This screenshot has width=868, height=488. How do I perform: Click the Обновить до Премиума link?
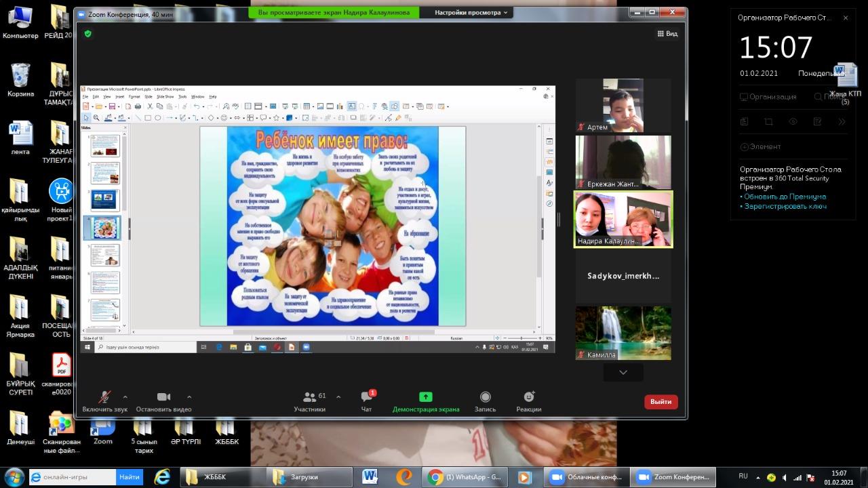point(783,197)
